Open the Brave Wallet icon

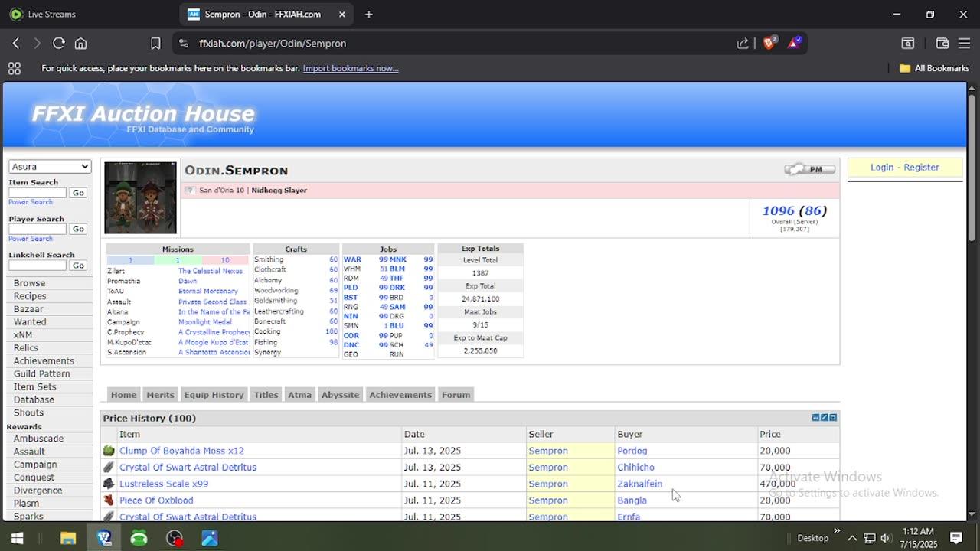pyautogui.click(x=942, y=44)
